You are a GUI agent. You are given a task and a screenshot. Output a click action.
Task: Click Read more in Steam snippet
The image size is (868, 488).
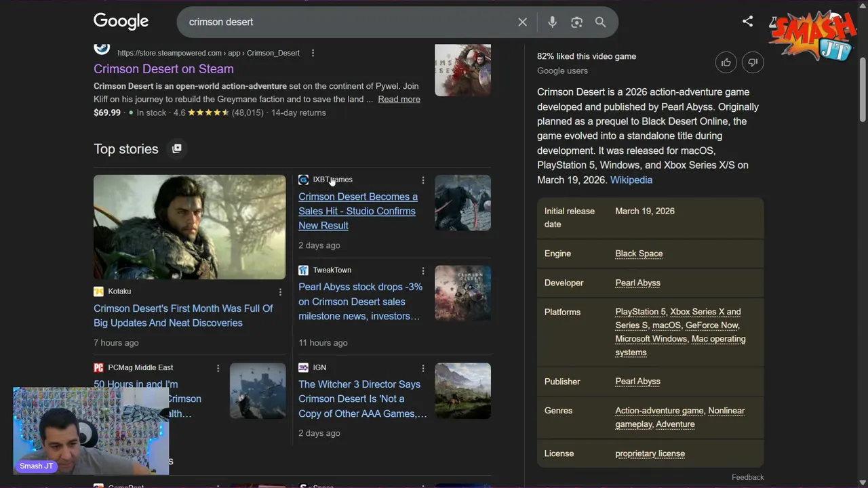[x=399, y=99]
